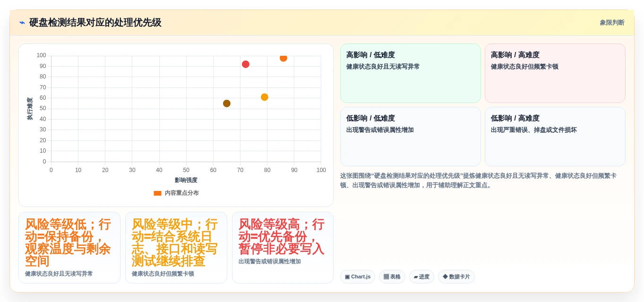Select the 风险等级中 data card

[176, 248]
